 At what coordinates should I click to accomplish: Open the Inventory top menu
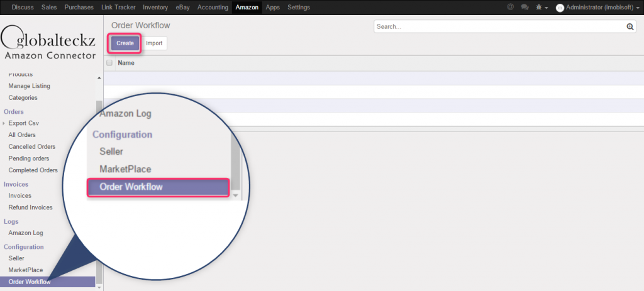click(x=155, y=7)
